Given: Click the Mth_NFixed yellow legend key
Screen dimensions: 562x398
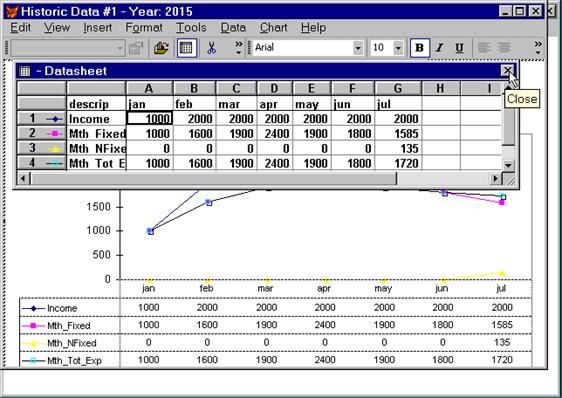Looking at the screenshot, I should (33, 343).
